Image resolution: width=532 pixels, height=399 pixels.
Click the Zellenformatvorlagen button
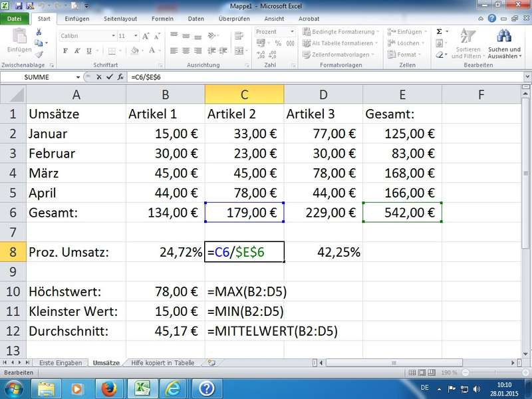click(338, 55)
